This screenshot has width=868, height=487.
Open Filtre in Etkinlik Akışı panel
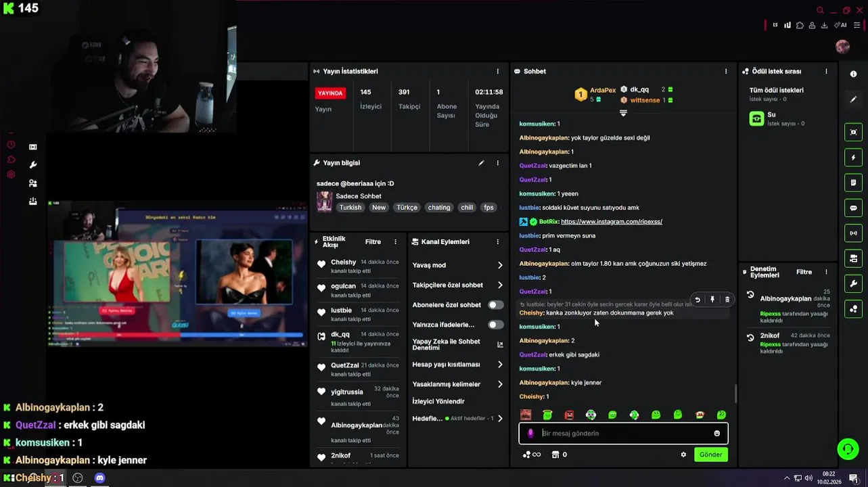(x=373, y=241)
